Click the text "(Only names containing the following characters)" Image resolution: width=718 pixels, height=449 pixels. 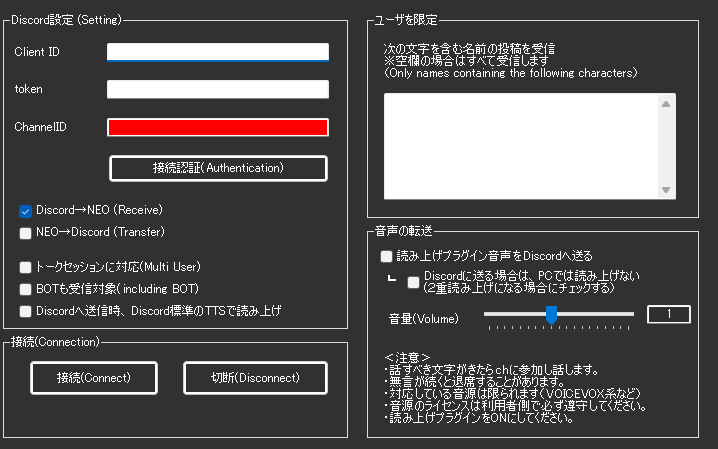point(511,73)
